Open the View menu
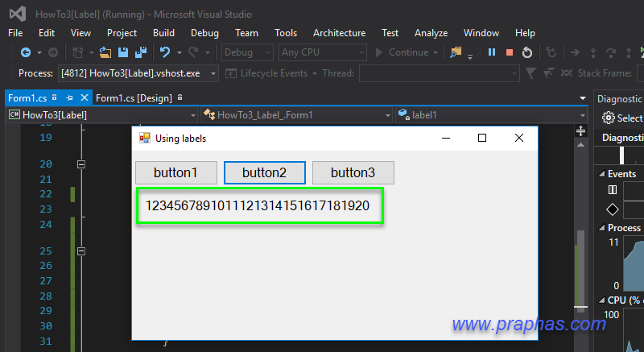Image resolution: width=644 pixels, height=352 pixels. click(x=80, y=33)
